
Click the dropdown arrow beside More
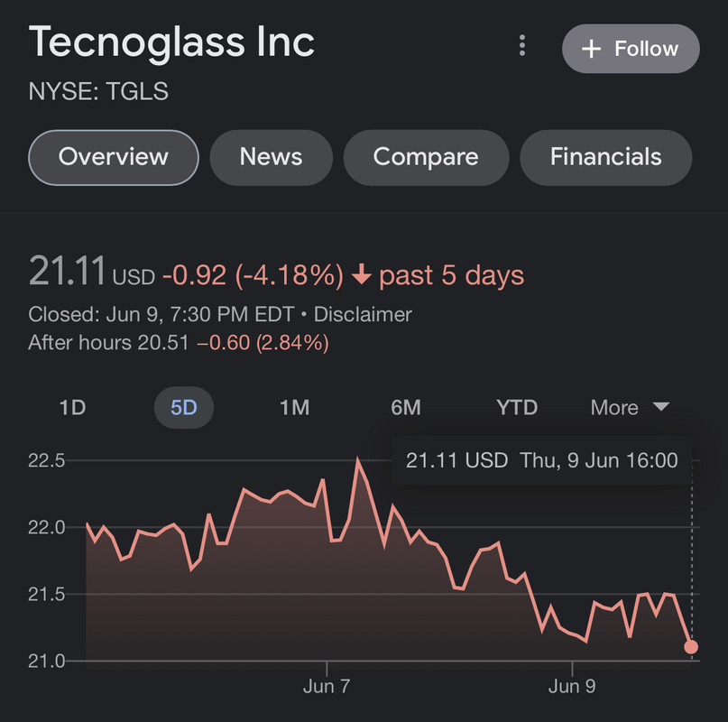660,408
